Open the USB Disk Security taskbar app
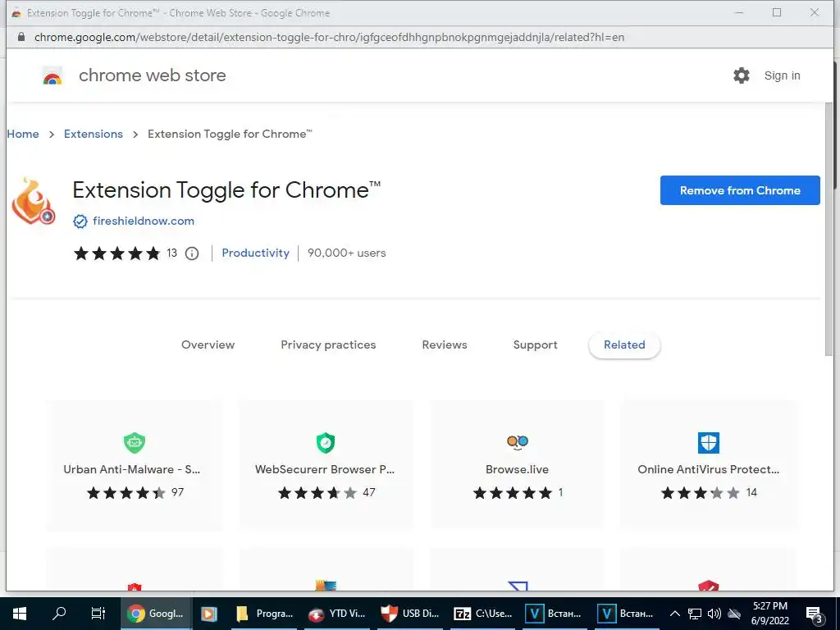Image resolution: width=840 pixels, height=630 pixels. tap(410, 614)
